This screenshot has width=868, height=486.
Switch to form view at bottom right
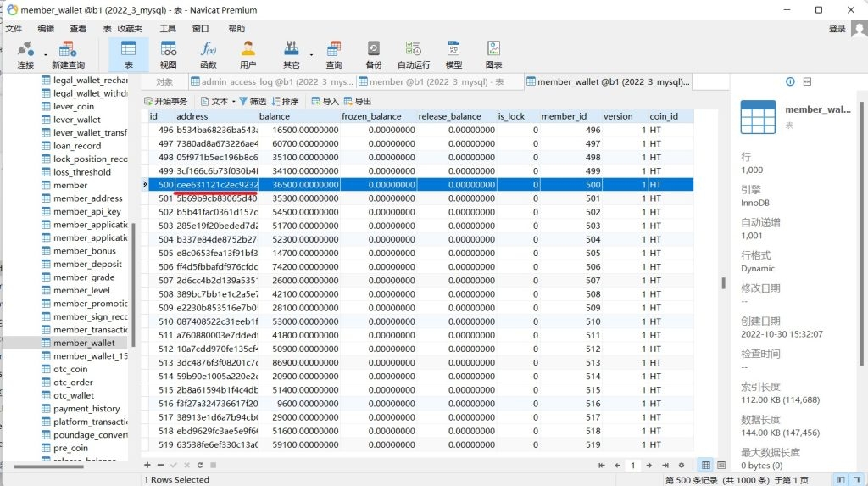(x=721, y=465)
